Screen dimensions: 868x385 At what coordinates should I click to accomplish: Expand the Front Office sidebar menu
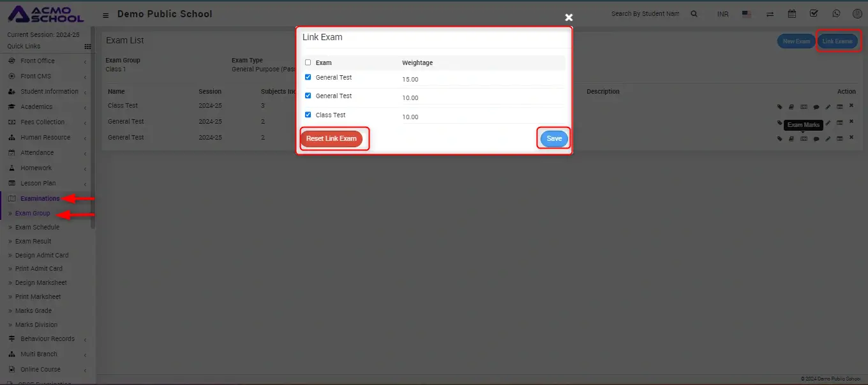point(38,61)
